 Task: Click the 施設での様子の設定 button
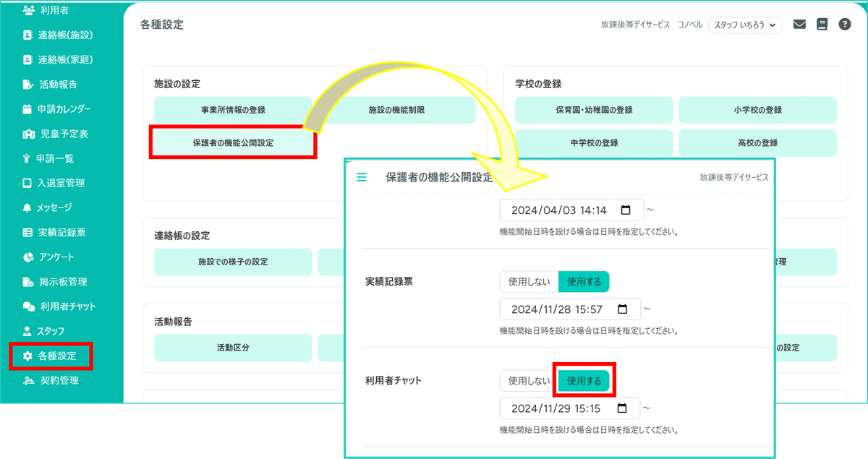[x=233, y=262]
